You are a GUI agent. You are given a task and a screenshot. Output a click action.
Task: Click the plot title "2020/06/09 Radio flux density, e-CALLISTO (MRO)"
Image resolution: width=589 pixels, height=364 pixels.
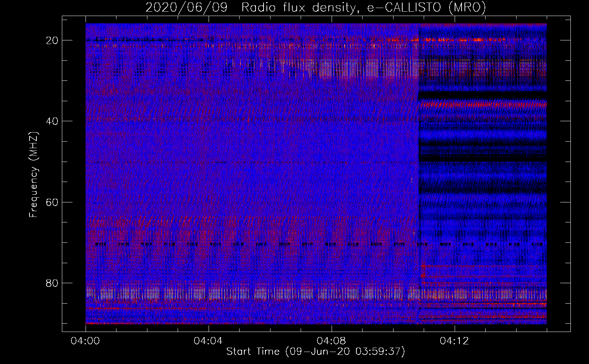(316, 7)
